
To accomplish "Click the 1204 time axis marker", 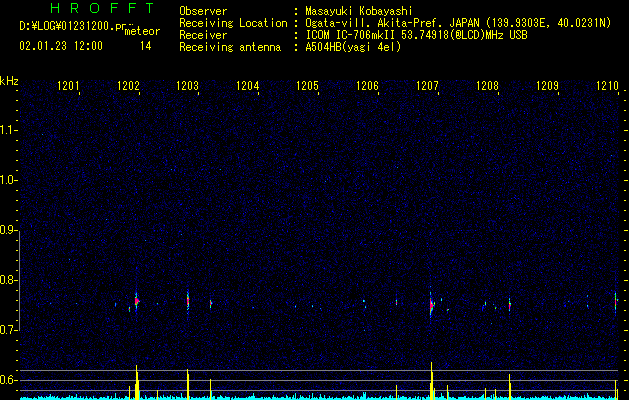I will 248,86.
